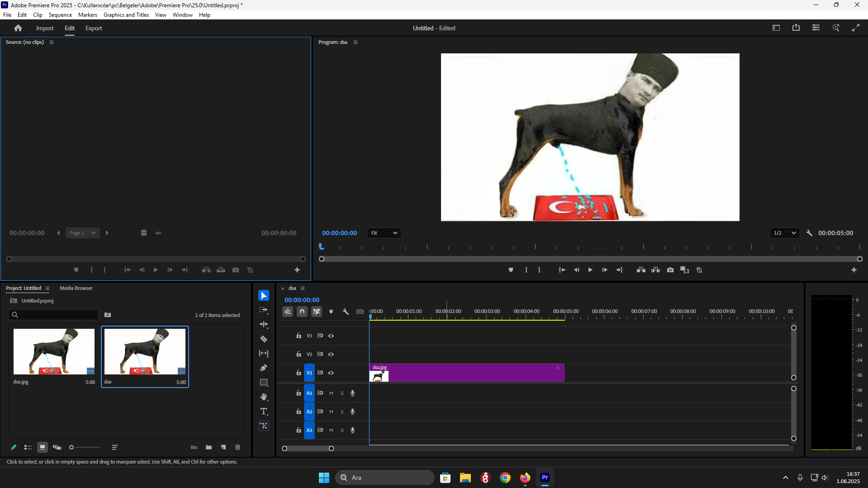Open the Page 1 dropdown in Source monitor

tap(83, 233)
